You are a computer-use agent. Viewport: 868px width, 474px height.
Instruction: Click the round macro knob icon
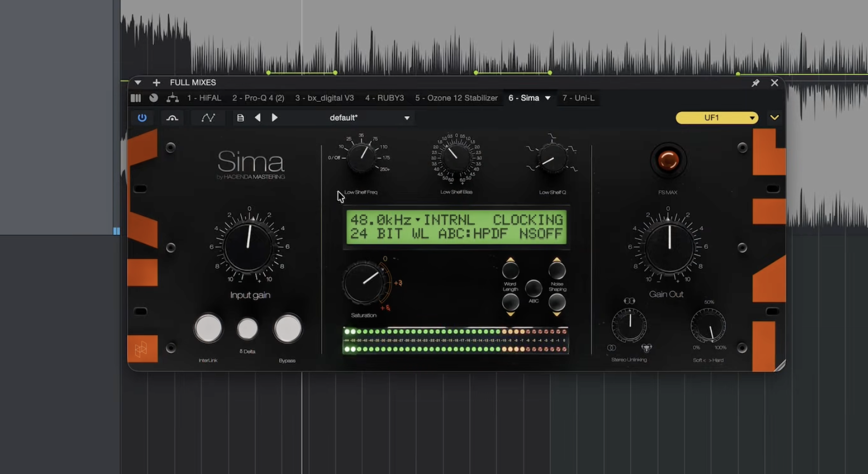pyautogui.click(x=154, y=98)
